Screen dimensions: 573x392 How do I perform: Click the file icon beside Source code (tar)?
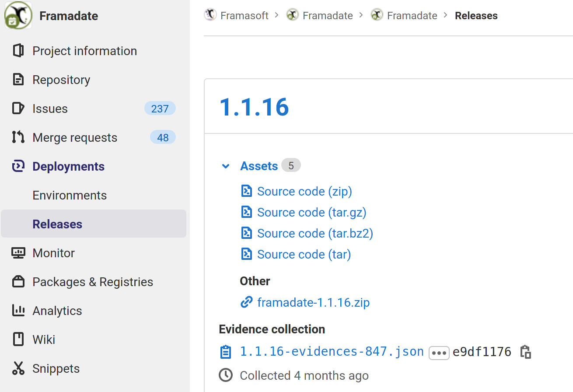247,254
